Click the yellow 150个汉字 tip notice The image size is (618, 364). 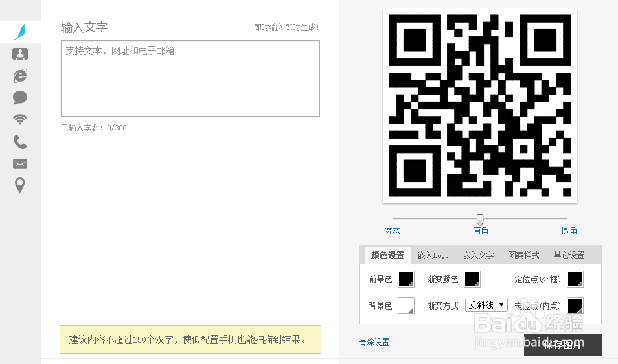[190, 339]
